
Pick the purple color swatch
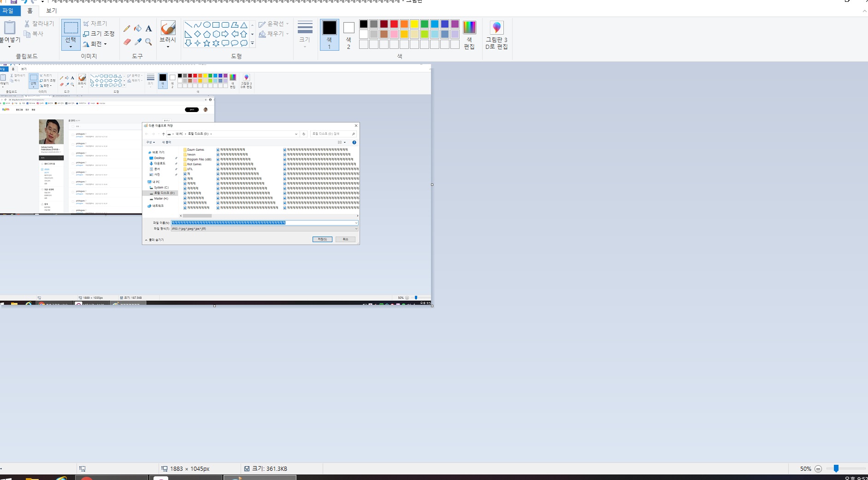[455, 24]
